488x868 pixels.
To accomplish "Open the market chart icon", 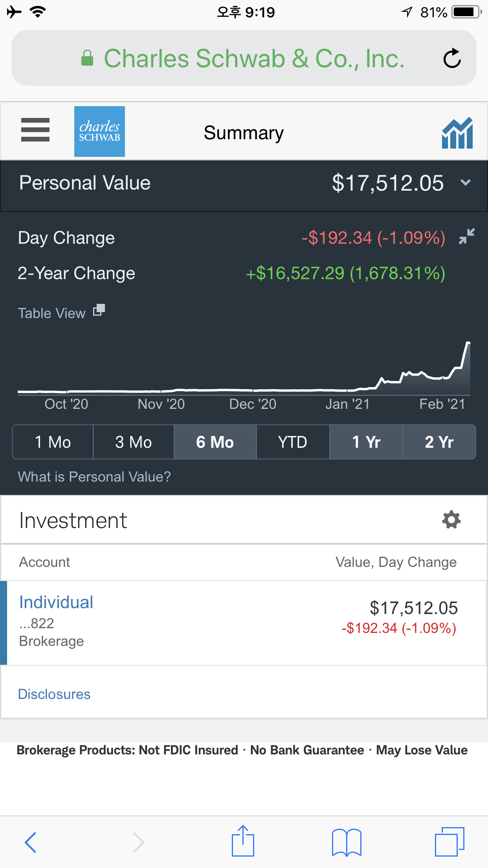I will click(x=457, y=133).
